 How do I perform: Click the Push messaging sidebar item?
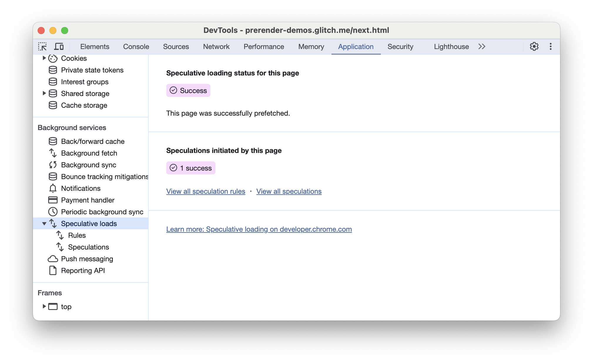coord(88,259)
